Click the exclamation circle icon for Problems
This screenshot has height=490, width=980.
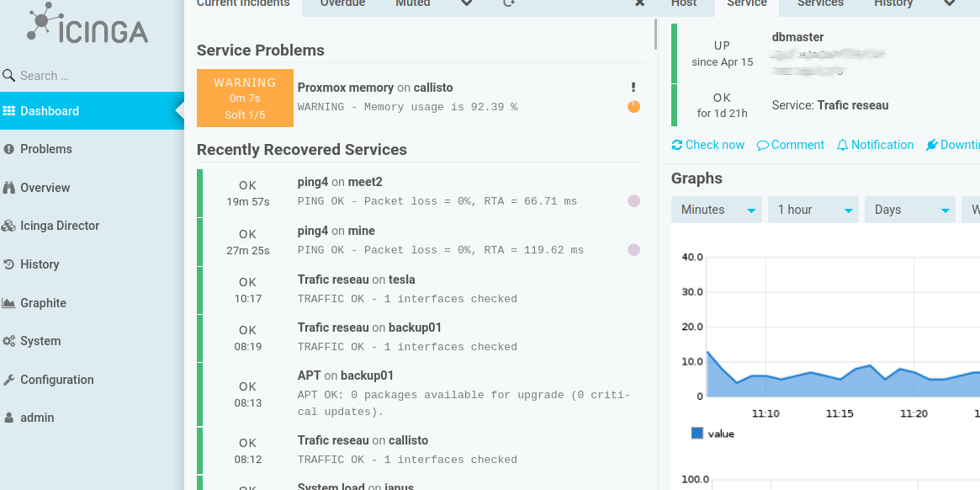point(8,149)
